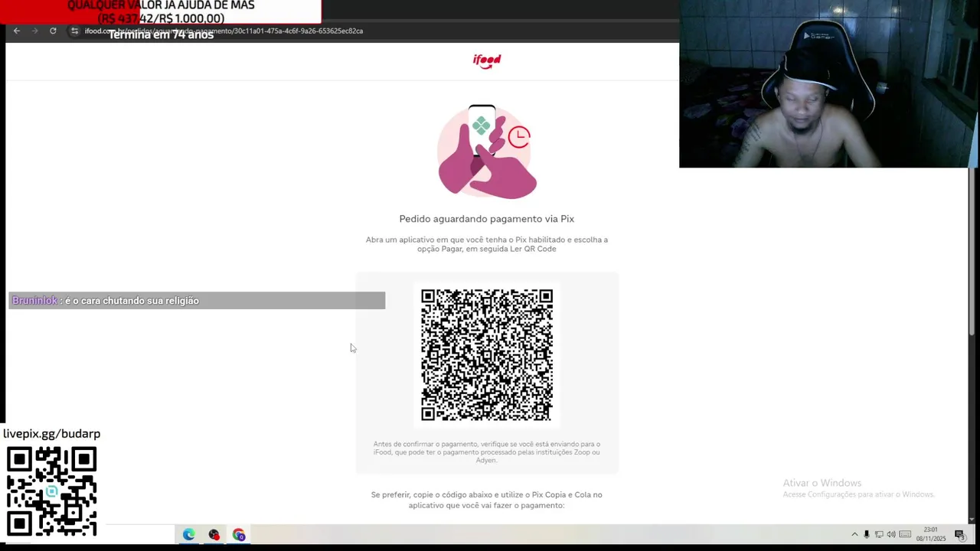This screenshot has width=980, height=551.
Task: Click the page vertical scrollbar
Action: tap(972, 253)
